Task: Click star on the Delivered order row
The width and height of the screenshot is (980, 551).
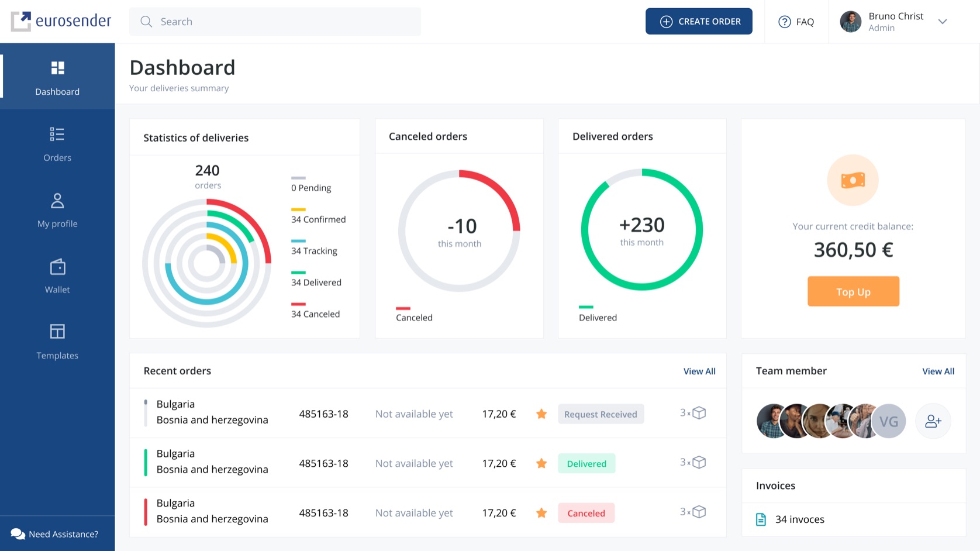Action: click(541, 463)
